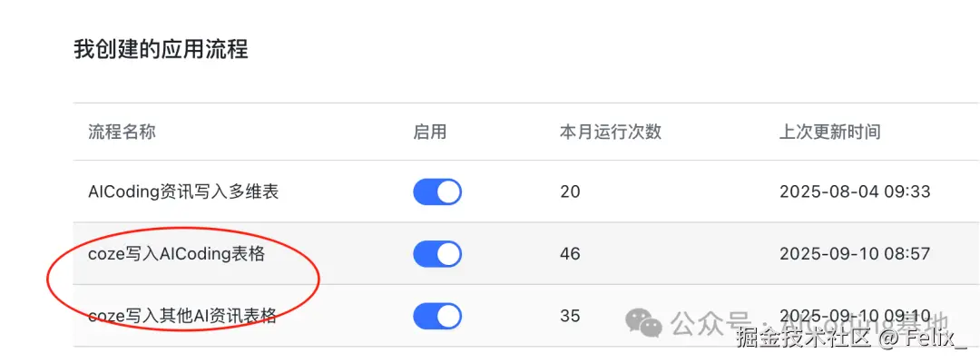Click the run count 35

pos(570,316)
